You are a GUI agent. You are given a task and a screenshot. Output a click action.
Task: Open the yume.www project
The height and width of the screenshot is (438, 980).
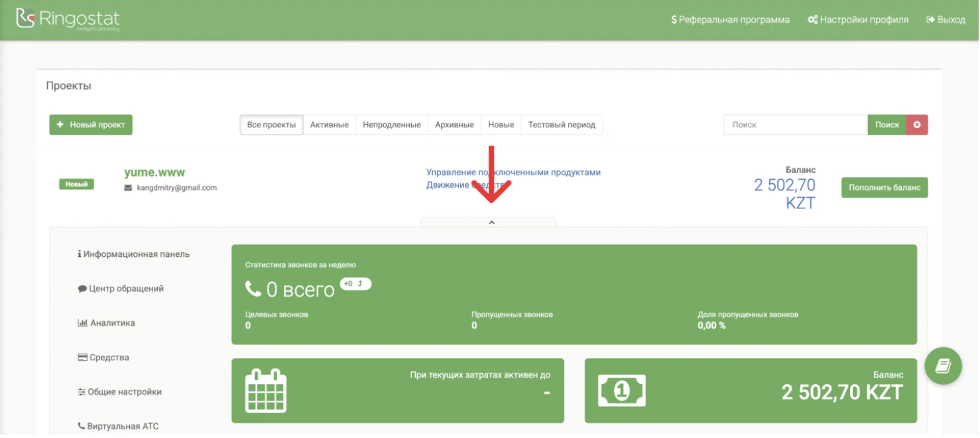154,173
